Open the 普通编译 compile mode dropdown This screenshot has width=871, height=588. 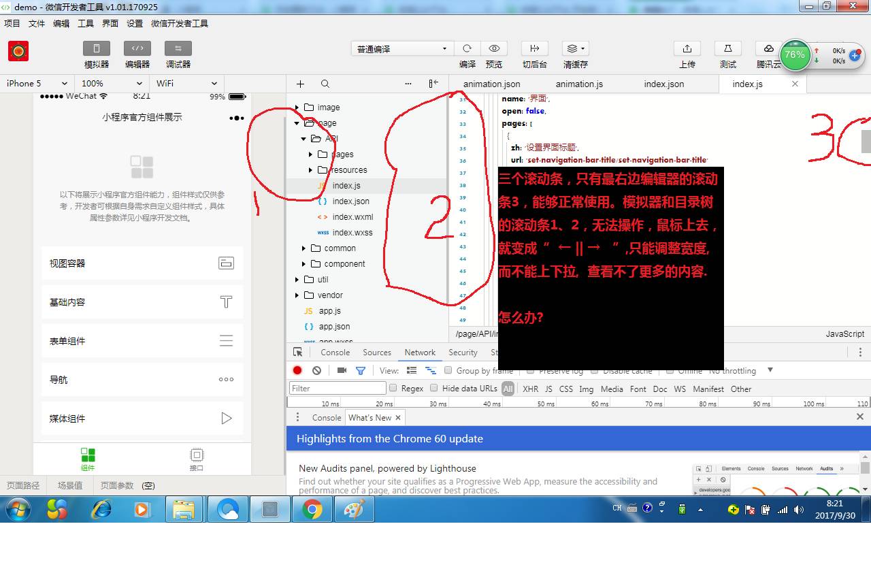click(401, 48)
